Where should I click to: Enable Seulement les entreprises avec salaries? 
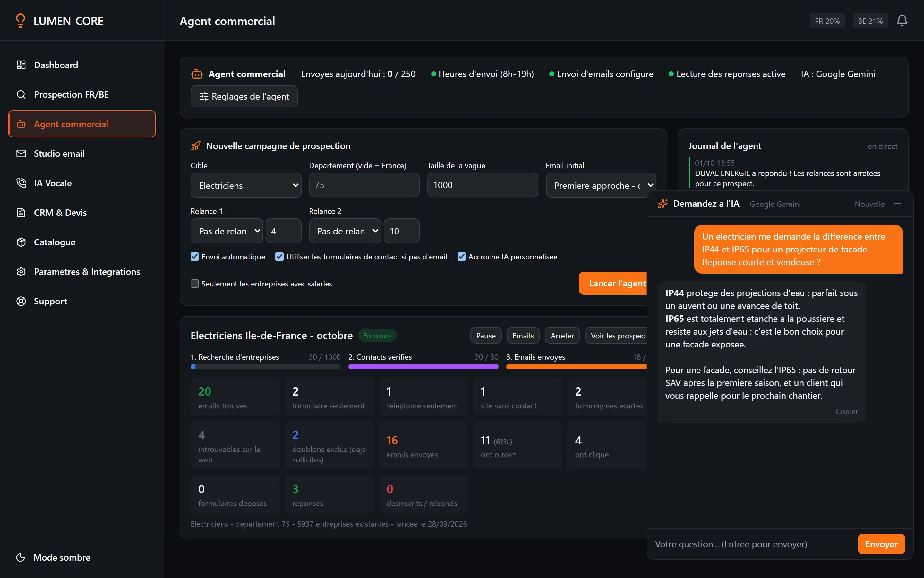pyautogui.click(x=195, y=284)
